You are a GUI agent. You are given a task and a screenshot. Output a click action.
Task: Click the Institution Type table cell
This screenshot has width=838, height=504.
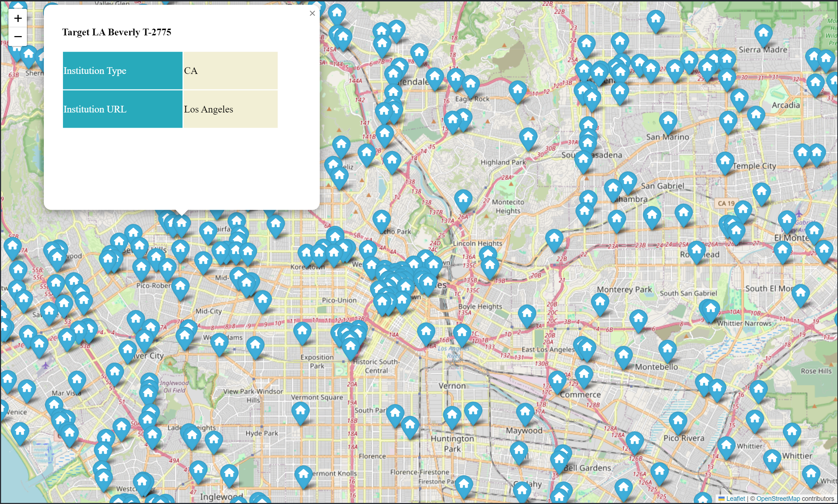coord(122,71)
